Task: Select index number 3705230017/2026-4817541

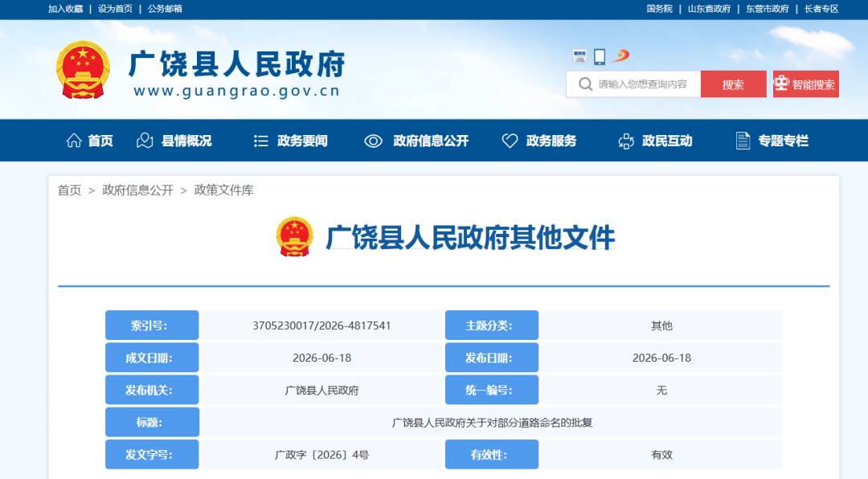Action: [x=321, y=325]
